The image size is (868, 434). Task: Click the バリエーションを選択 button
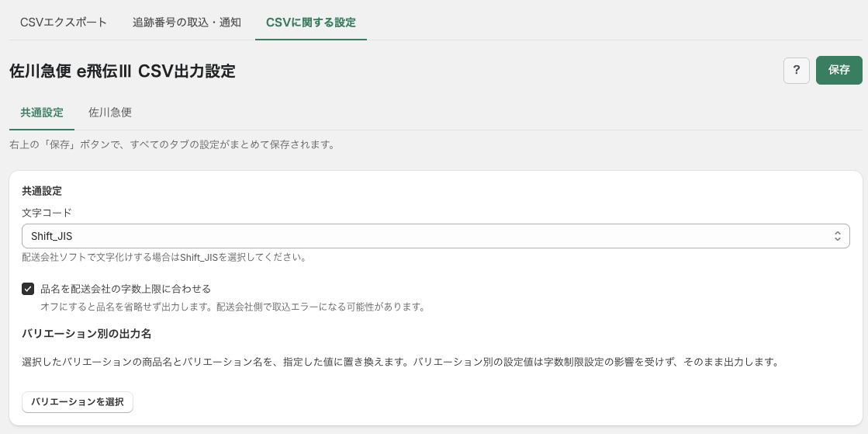(78, 402)
